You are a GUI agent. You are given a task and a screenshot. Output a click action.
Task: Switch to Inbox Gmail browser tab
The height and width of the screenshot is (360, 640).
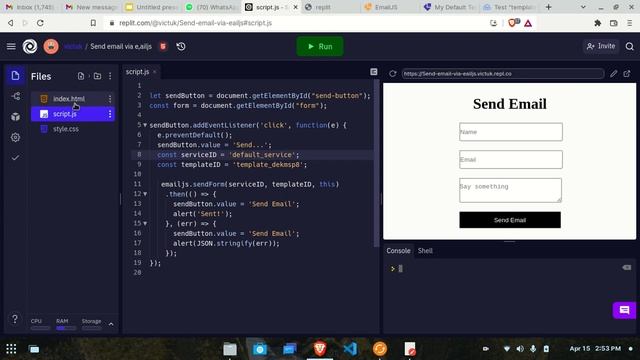pyautogui.click(x=30, y=7)
